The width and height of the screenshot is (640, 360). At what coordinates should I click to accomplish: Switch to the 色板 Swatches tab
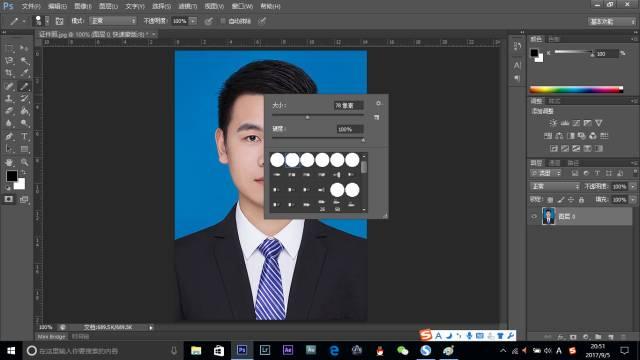click(553, 39)
